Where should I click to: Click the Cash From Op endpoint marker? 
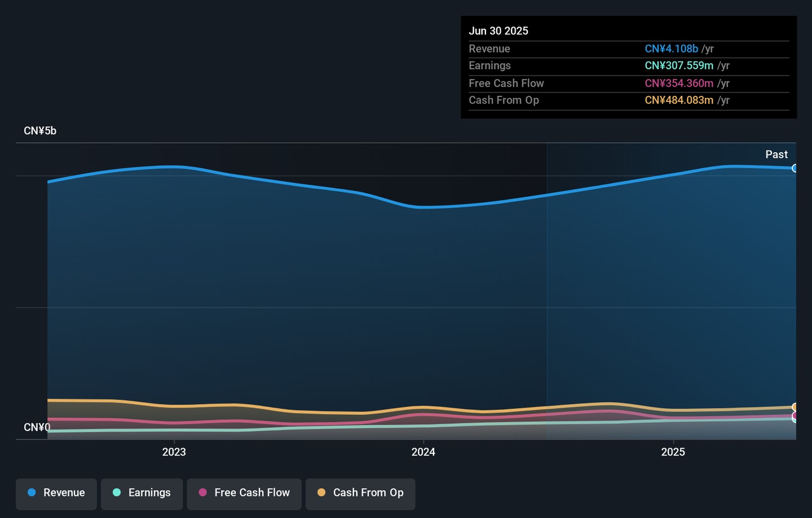click(x=795, y=407)
